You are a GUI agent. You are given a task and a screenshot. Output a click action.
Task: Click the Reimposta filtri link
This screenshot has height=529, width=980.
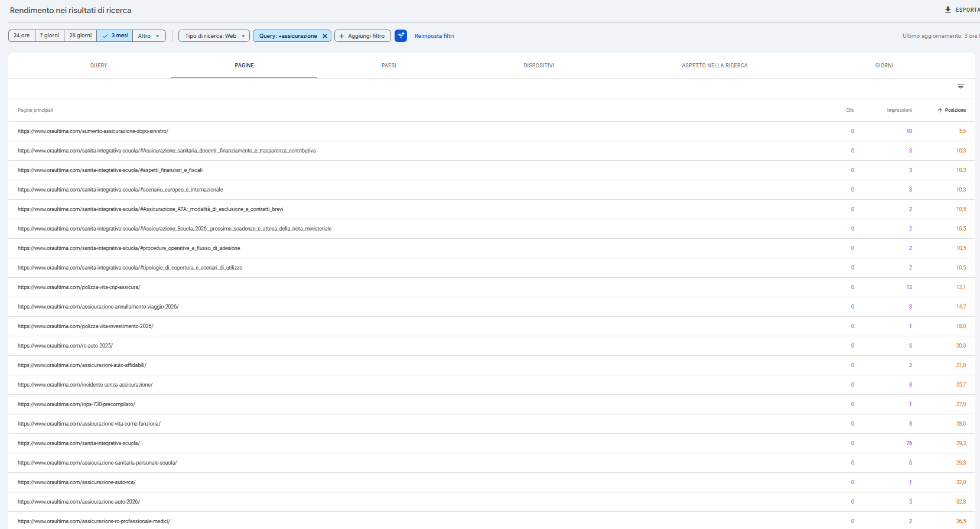[x=434, y=36]
